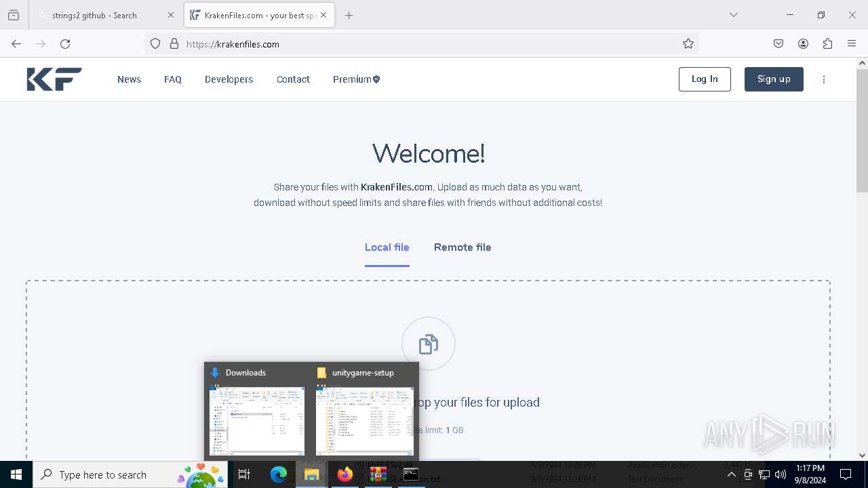Image resolution: width=868 pixels, height=488 pixels.
Task: Open a new browser tab
Action: coord(349,15)
